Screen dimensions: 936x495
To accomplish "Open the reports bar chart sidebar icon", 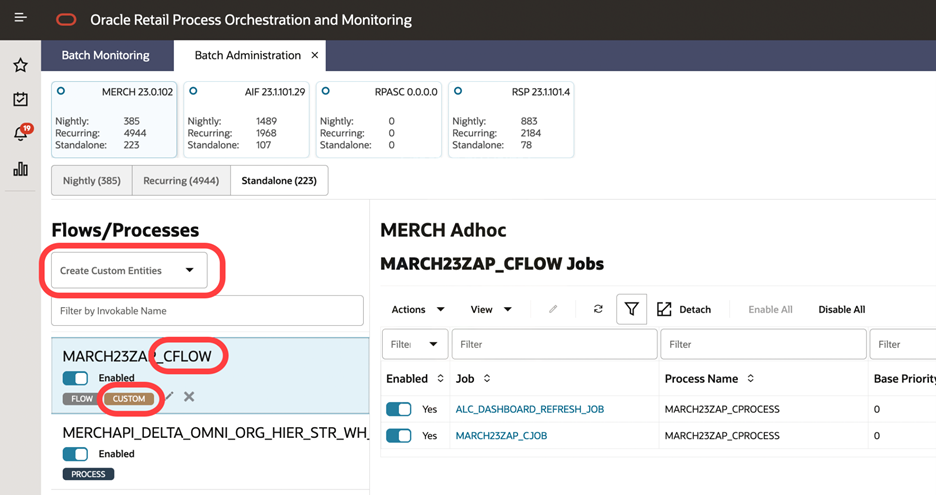I will 20,168.
